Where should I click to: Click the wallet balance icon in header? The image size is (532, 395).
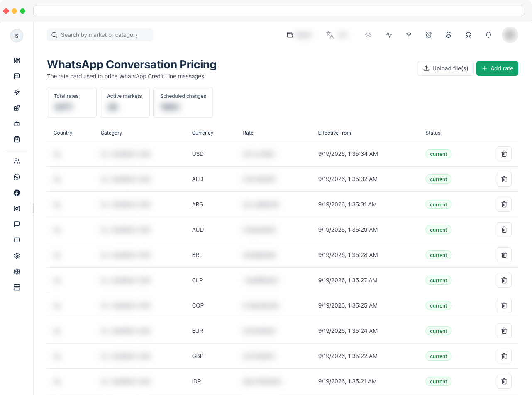click(x=290, y=35)
